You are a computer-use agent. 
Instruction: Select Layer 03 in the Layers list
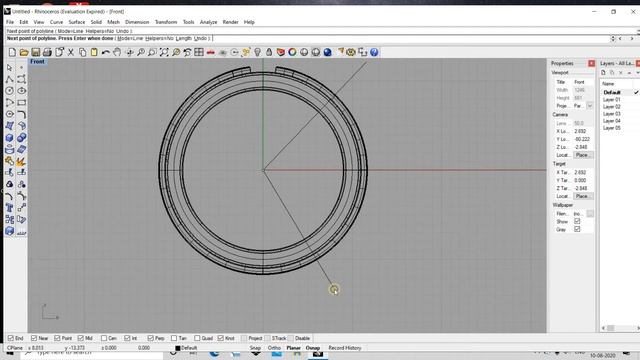click(611, 114)
